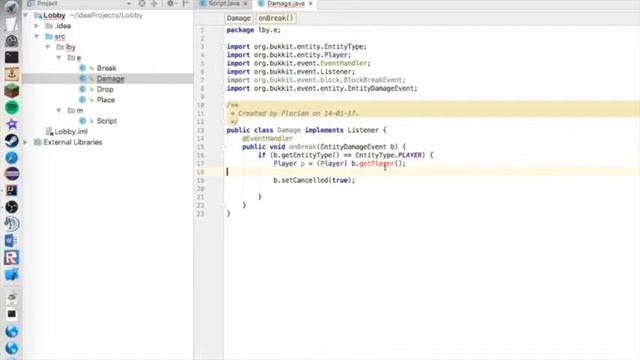The image size is (640, 360).
Task: Open iMovie star icon in dock
Action: pos(11,124)
